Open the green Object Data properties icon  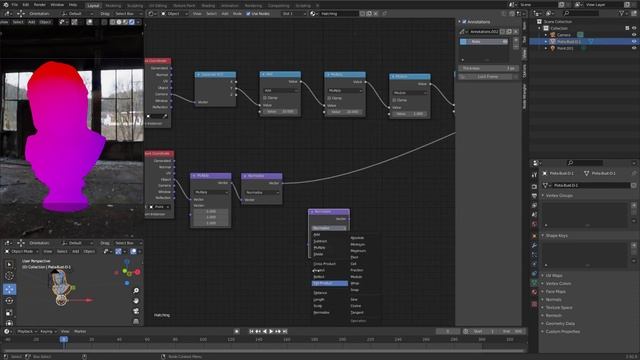pyautogui.click(x=534, y=282)
